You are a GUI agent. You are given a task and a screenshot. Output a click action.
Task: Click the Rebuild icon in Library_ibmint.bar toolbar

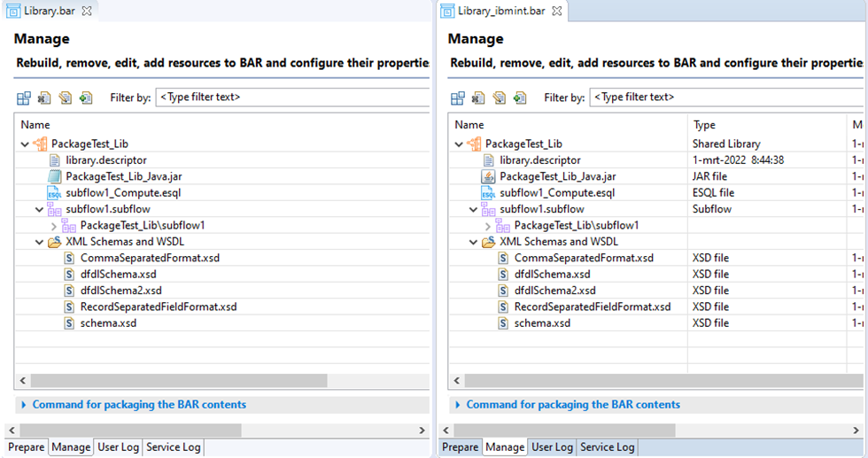coord(458,98)
